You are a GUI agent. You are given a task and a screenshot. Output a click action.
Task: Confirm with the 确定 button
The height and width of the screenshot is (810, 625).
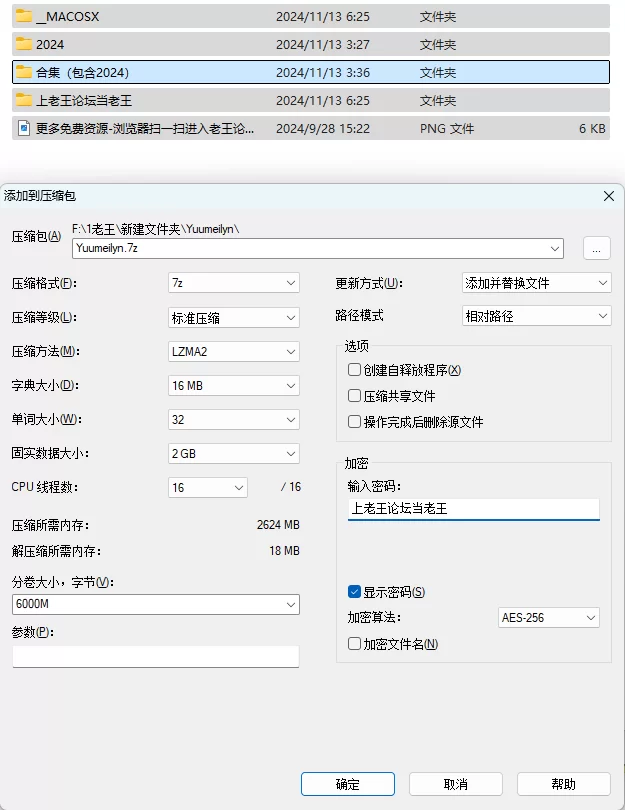coord(348,784)
